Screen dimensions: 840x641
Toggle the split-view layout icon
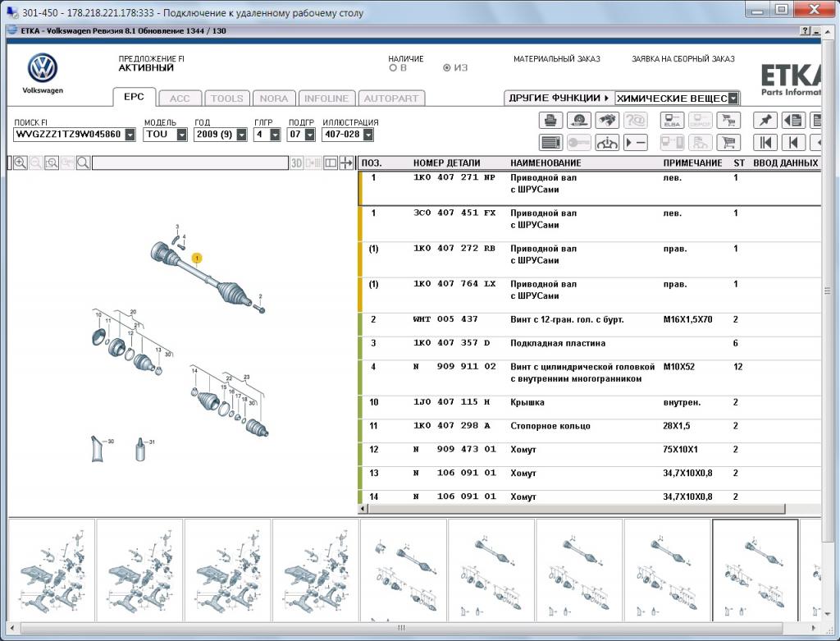pyautogui.click(x=331, y=163)
